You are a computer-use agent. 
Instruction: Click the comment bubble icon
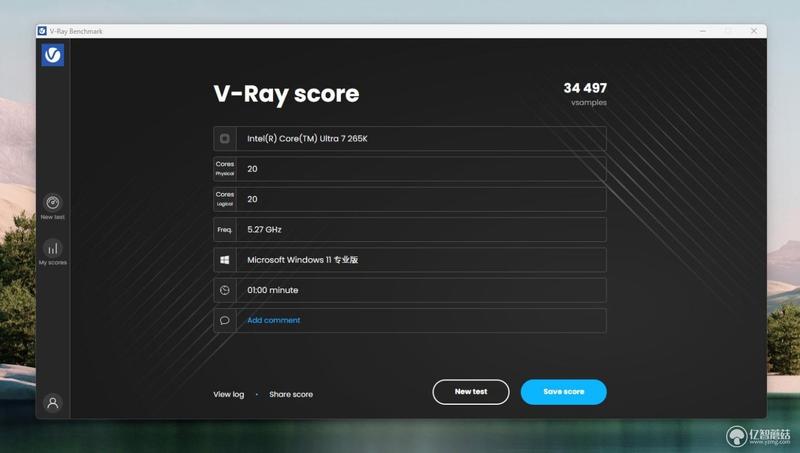pos(224,320)
